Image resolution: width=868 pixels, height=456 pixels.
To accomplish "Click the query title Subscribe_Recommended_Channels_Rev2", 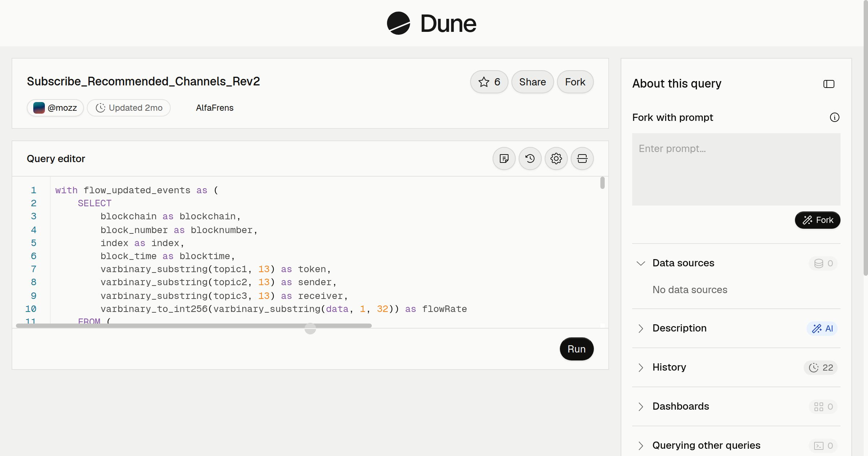I will [x=143, y=81].
